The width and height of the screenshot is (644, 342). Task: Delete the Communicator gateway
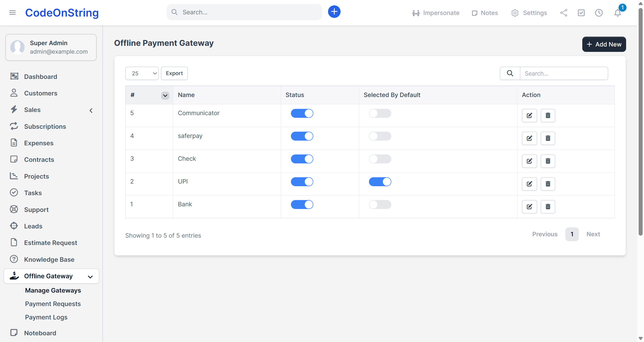[548, 116]
